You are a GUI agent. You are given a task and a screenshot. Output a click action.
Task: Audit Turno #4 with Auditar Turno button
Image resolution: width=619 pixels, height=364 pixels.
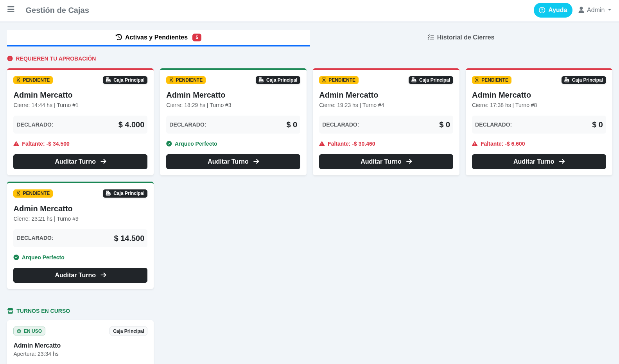click(386, 162)
